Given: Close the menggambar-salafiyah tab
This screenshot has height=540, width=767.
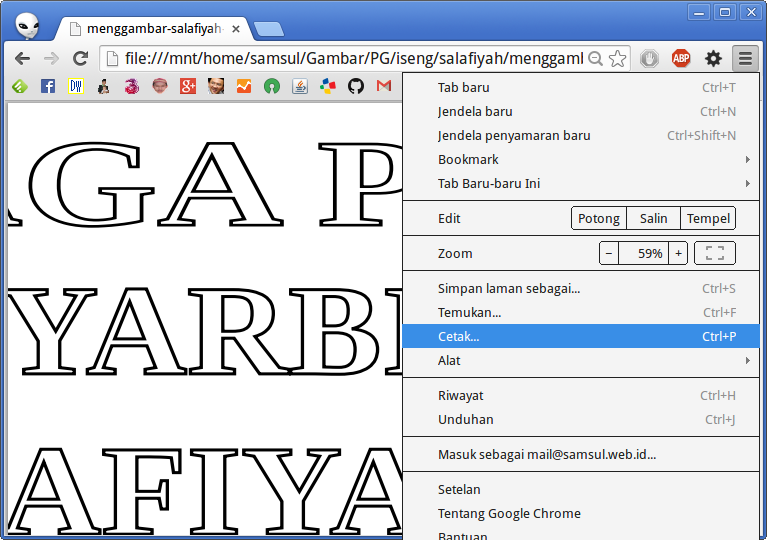Looking at the screenshot, I should [236, 29].
